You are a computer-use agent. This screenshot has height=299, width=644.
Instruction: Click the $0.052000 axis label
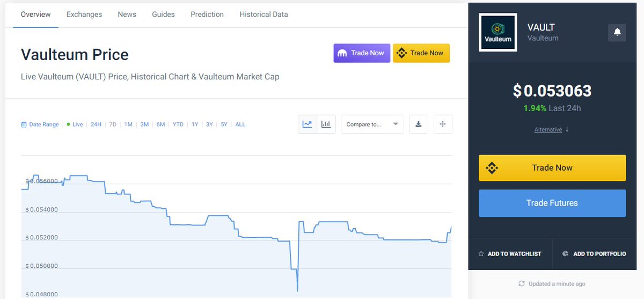(x=41, y=238)
